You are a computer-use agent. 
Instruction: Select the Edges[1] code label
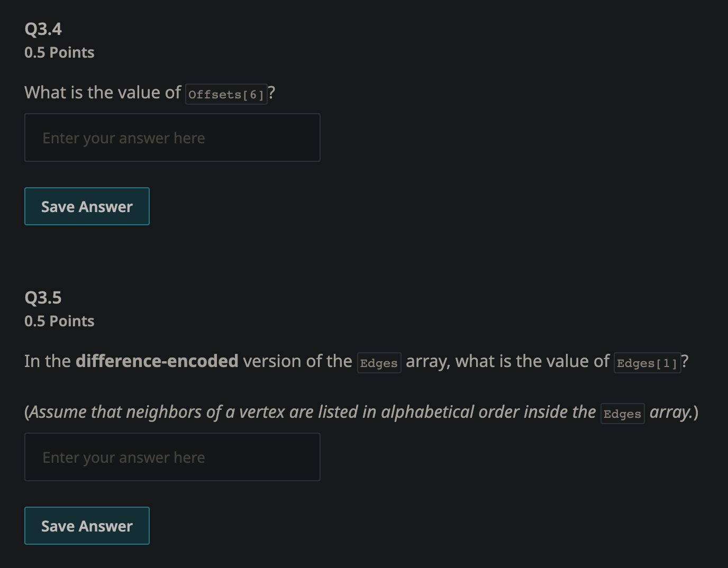(x=647, y=363)
